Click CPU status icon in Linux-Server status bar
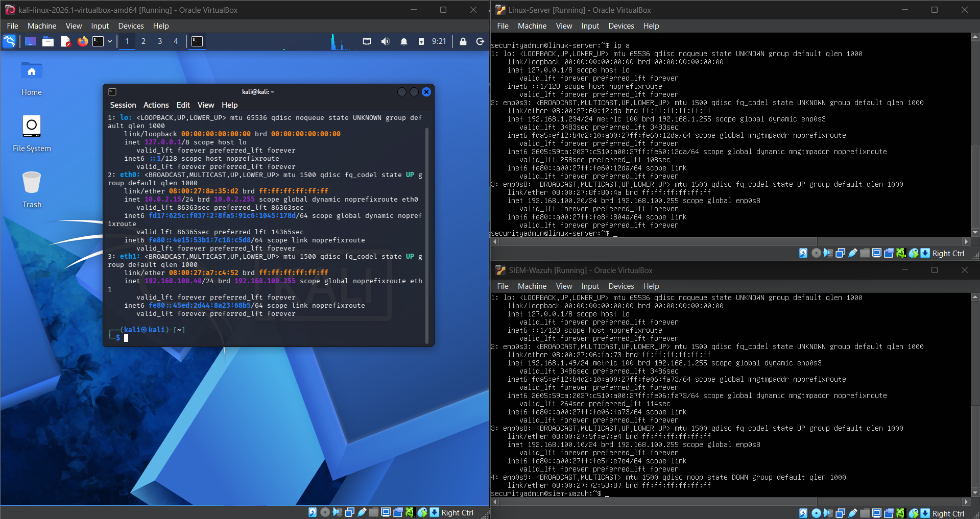This screenshot has height=519, width=980. [901, 253]
